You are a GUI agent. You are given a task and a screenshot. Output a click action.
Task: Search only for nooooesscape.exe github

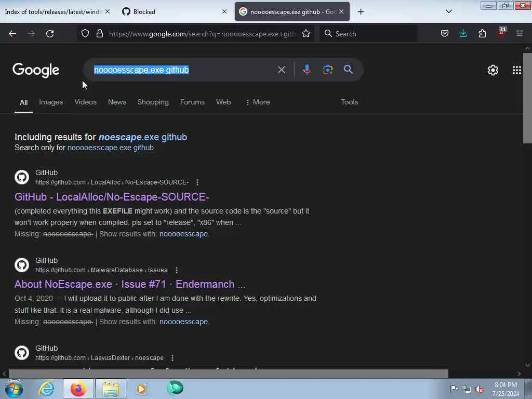point(111,148)
